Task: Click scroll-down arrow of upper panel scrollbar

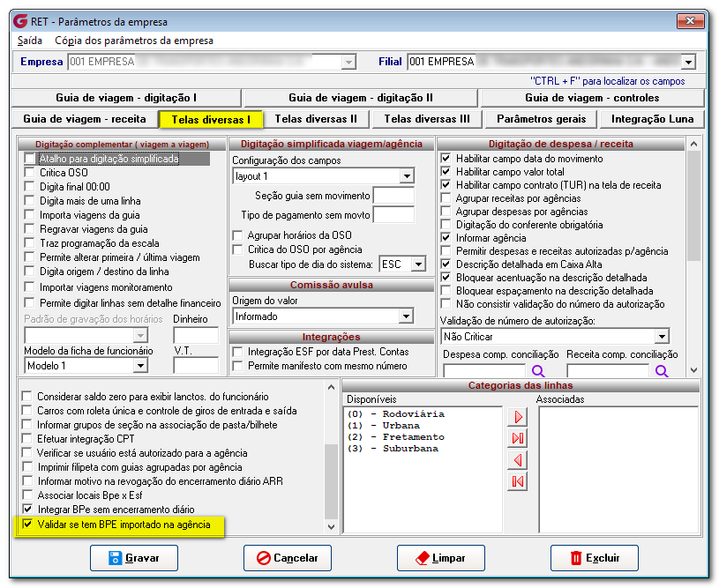Action: point(693,370)
